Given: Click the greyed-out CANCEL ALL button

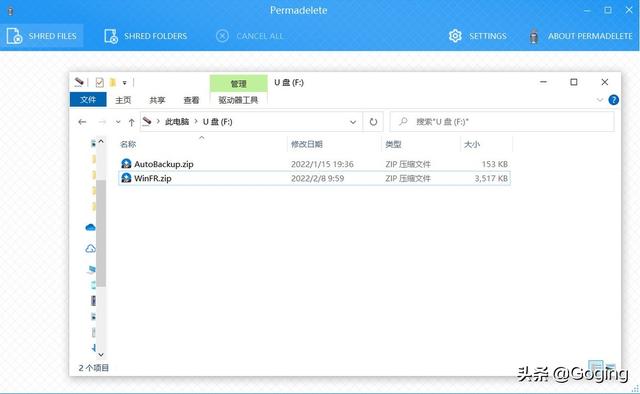Looking at the screenshot, I should click(249, 36).
